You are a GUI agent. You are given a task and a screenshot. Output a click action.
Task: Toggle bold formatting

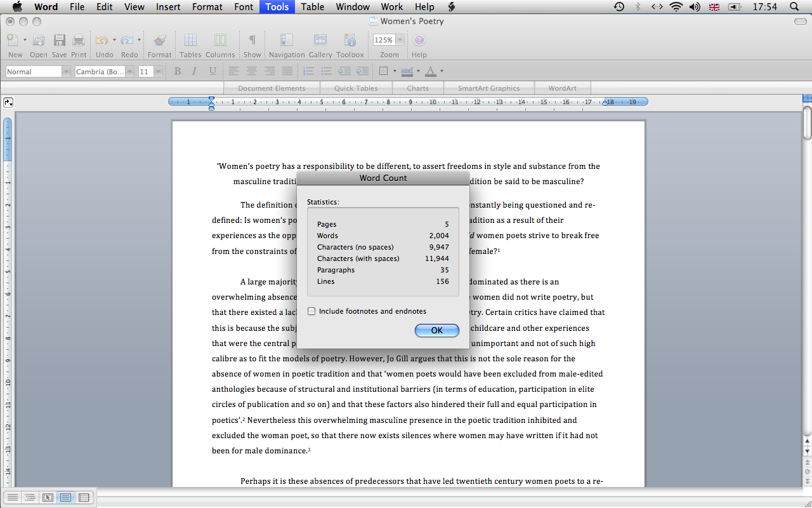[178, 71]
